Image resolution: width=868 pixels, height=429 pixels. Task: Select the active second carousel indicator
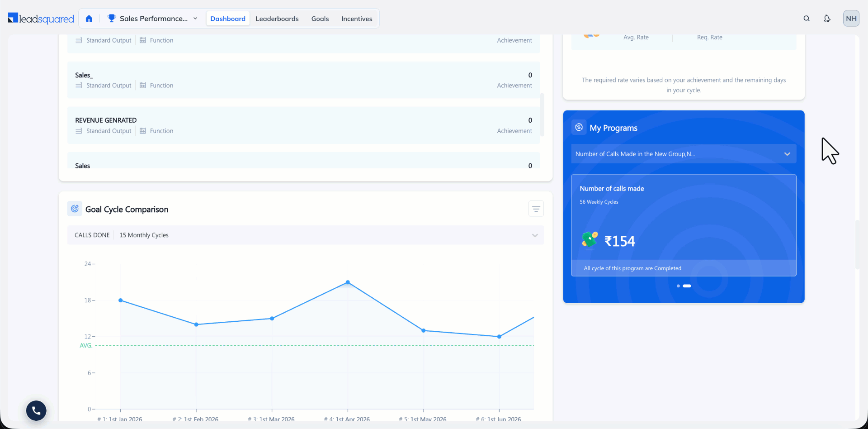coord(687,286)
